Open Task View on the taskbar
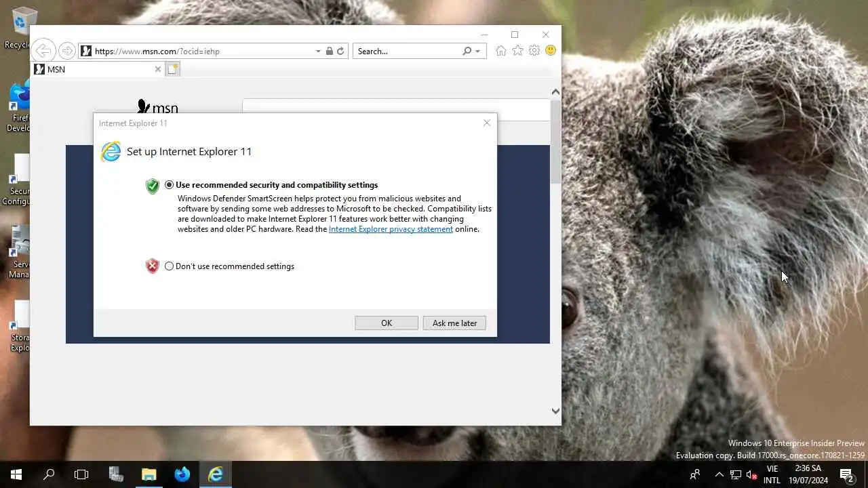The height and width of the screenshot is (488, 868). click(81, 474)
